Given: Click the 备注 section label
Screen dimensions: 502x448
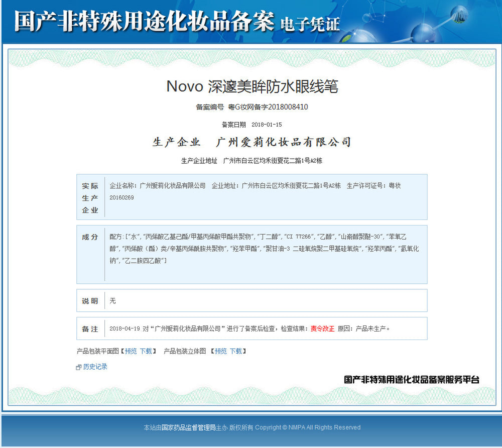Looking at the screenshot, I should click(x=90, y=329).
